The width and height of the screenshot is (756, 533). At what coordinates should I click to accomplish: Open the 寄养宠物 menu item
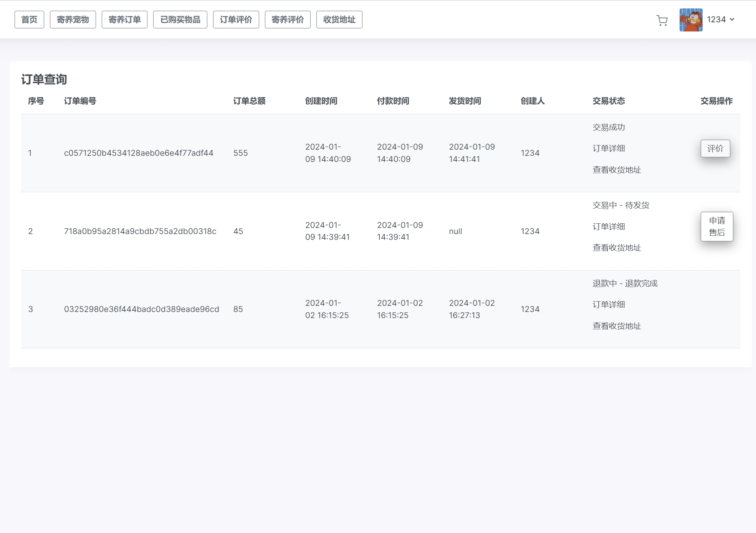click(73, 20)
